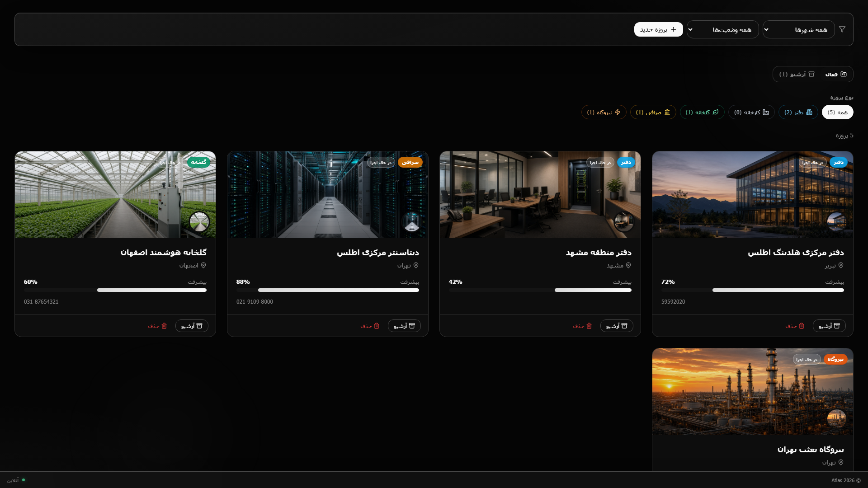Delete the دفتر منطقه مشهد project
The height and width of the screenshot is (488, 868).
click(582, 326)
